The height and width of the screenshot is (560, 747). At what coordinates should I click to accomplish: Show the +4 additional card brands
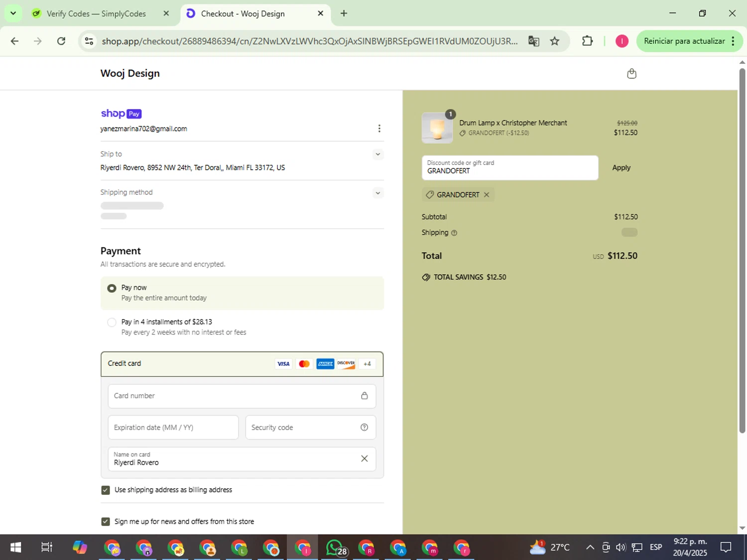pyautogui.click(x=367, y=364)
